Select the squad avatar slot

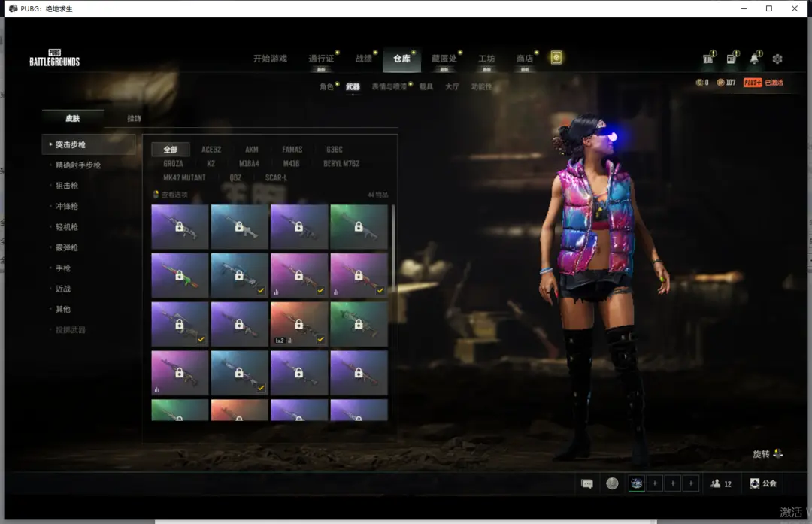(637, 483)
